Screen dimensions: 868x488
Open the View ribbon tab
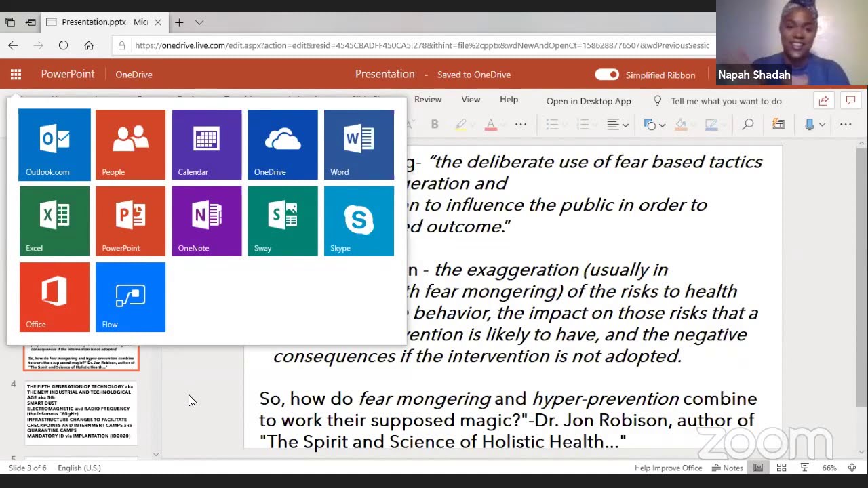click(x=471, y=100)
